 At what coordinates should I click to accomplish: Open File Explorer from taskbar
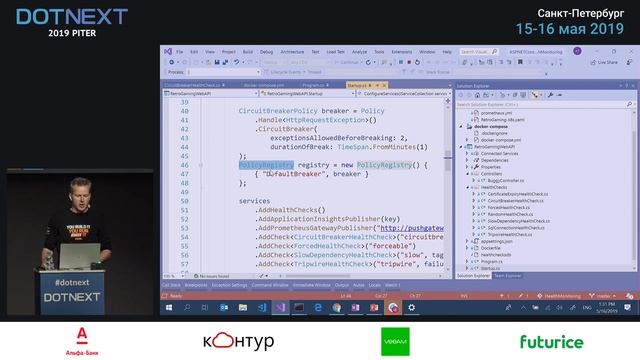243,307
